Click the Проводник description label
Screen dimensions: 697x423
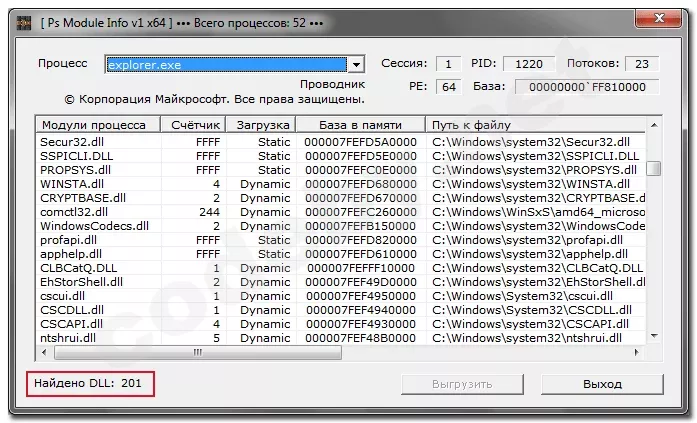point(332,84)
